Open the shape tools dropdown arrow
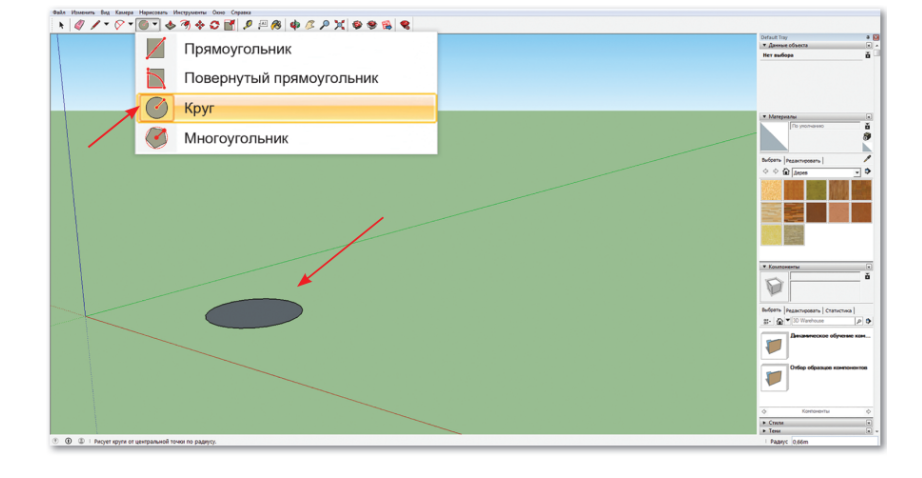922x478 pixels. (155, 25)
